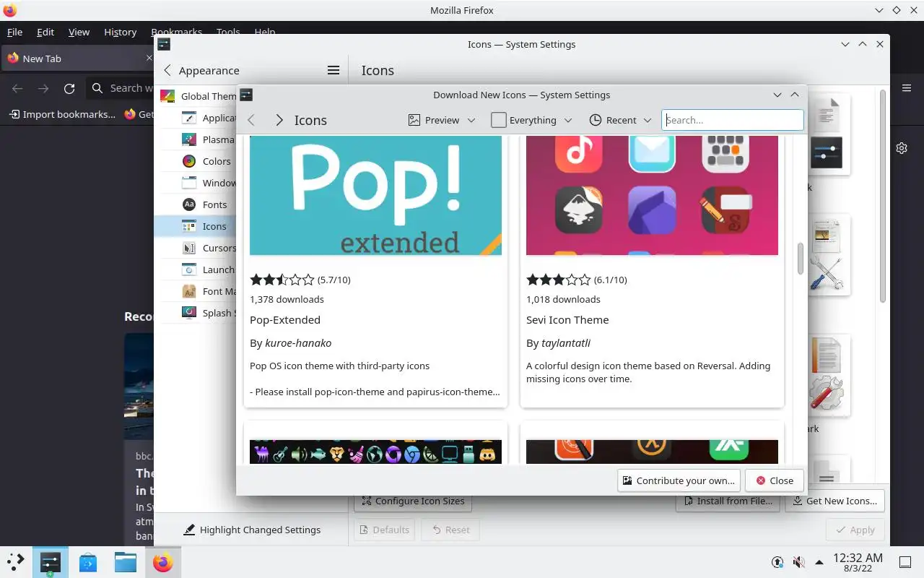Click the '1,378 downloads' text
Viewport: 924px width, 578px height.
(287, 299)
